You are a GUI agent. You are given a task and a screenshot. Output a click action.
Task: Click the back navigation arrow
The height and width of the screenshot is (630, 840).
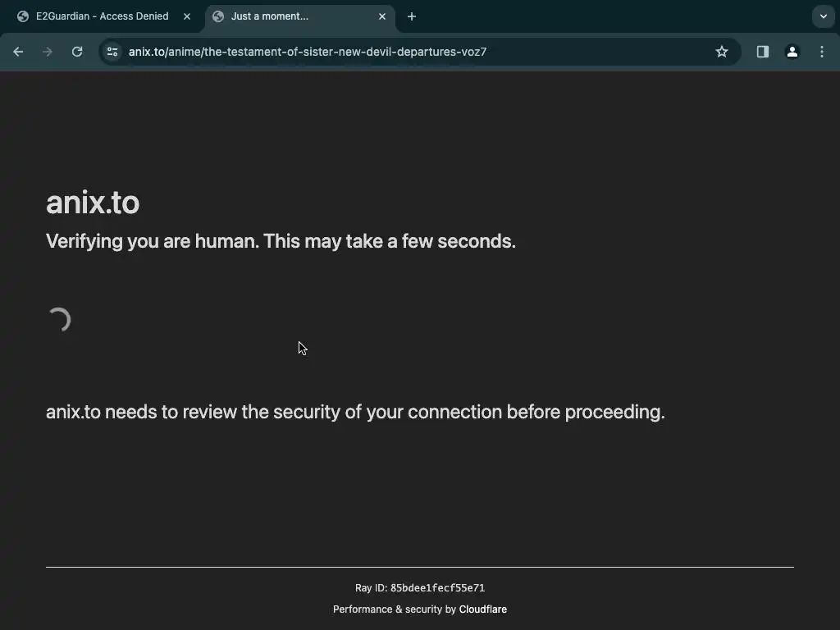18,52
